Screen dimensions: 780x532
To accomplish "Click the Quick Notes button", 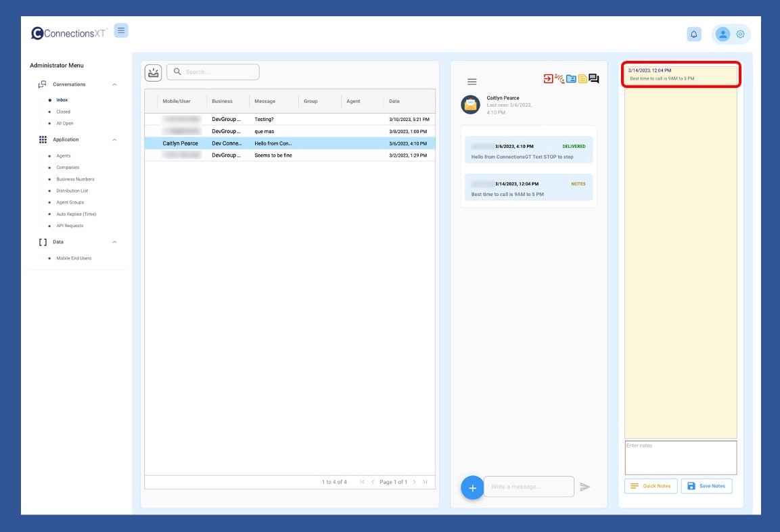I will coord(650,486).
